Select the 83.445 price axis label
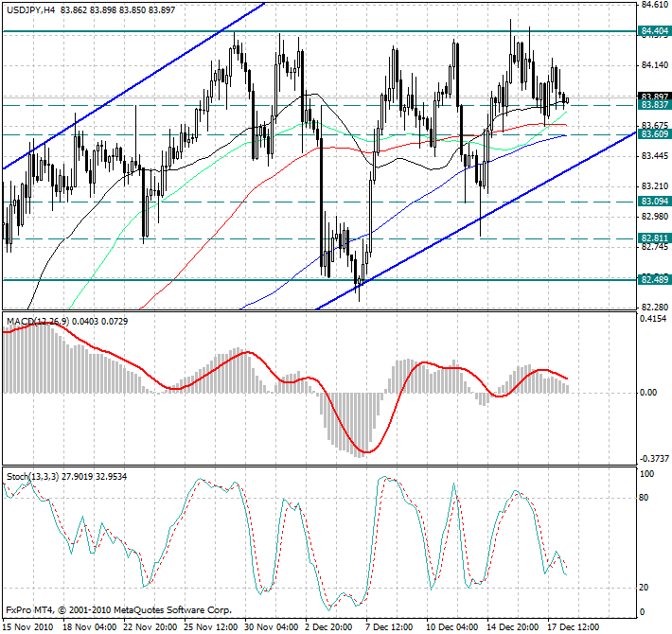Image resolution: width=672 pixels, height=634 pixels. [x=654, y=156]
